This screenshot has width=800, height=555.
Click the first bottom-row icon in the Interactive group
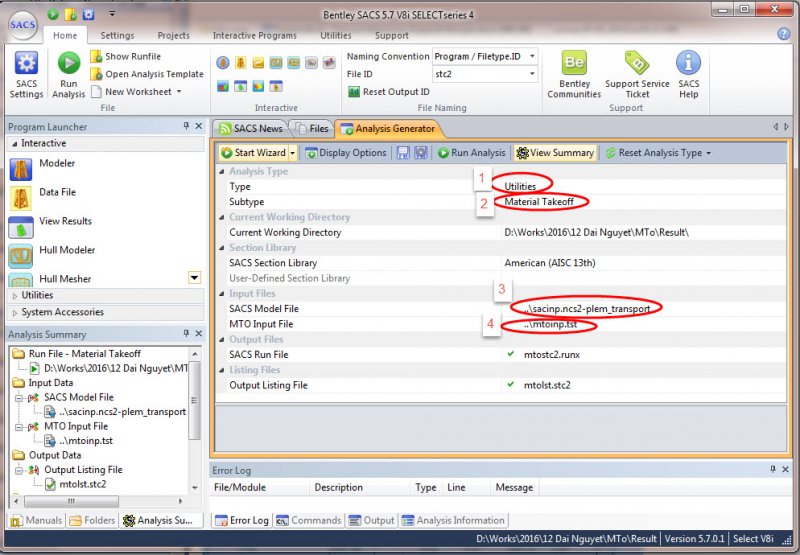tap(222, 86)
